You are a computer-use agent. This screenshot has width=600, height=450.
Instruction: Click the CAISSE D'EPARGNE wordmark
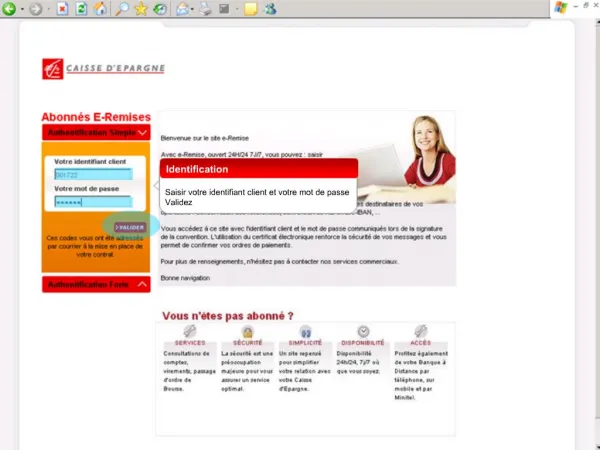point(115,69)
